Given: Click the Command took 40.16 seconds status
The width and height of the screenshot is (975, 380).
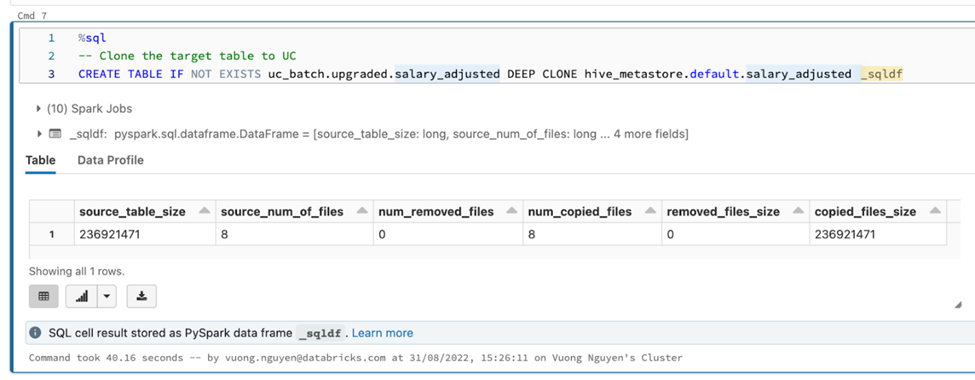Looking at the screenshot, I should 356,358.
